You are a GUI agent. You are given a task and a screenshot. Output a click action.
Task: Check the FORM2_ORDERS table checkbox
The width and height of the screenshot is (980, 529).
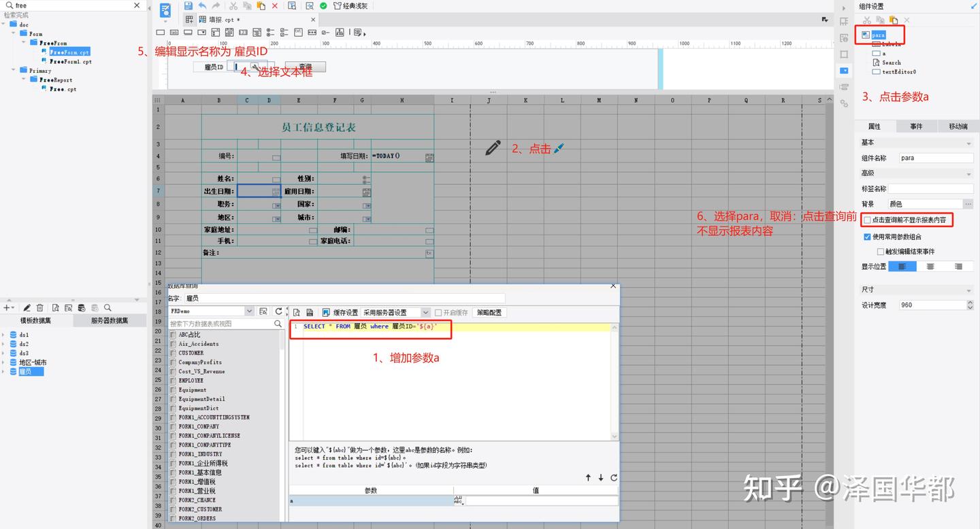coord(174,518)
